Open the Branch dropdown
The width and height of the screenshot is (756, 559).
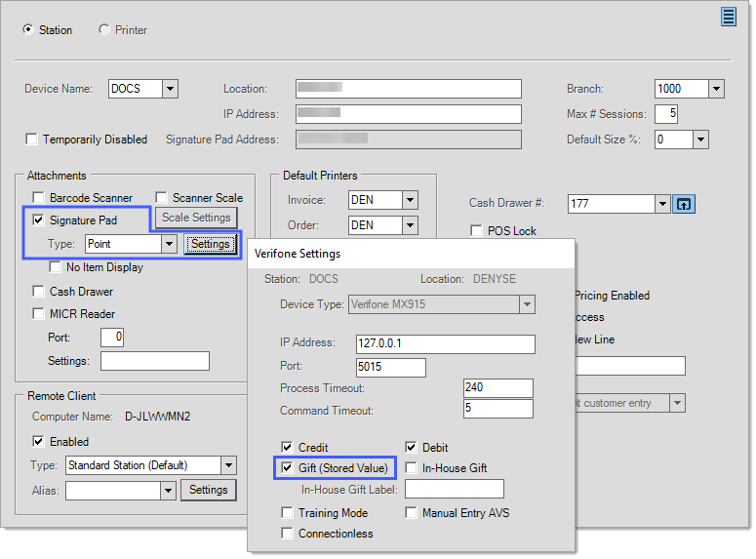click(716, 89)
